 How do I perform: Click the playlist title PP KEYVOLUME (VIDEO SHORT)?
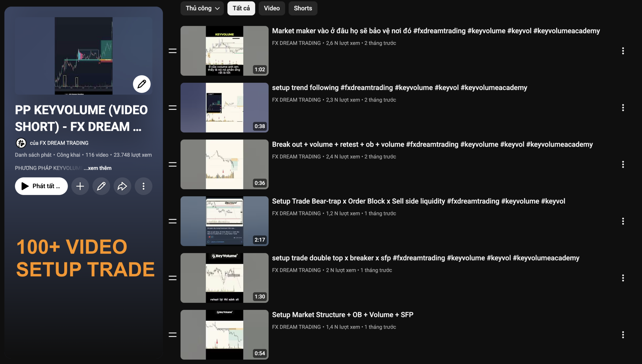[81, 118]
